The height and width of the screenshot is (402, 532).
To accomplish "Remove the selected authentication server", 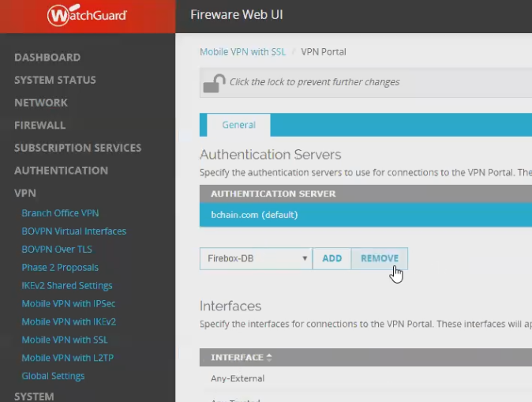I will [x=380, y=258].
